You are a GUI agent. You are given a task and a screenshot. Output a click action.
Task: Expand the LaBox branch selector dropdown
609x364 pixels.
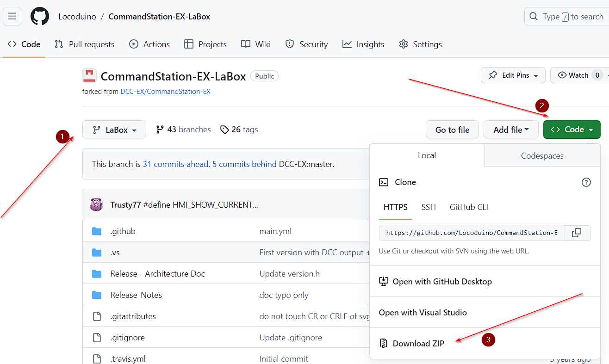(114, 130)
